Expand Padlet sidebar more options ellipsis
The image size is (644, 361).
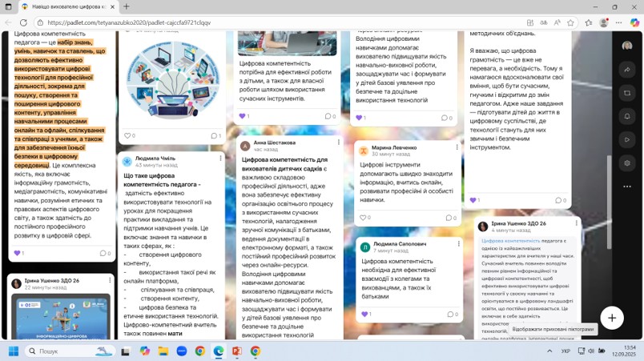[627, 187]
